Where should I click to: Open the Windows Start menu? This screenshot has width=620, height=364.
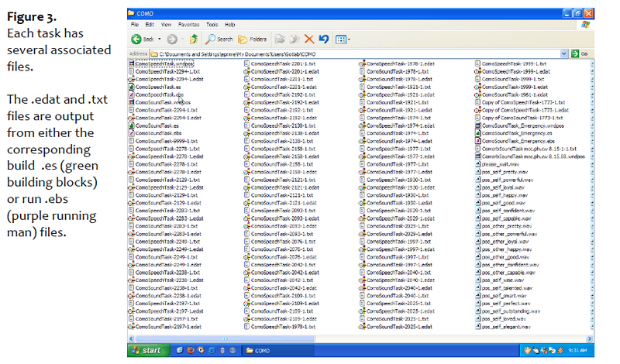pyautogui.click(x=149, y=350)
